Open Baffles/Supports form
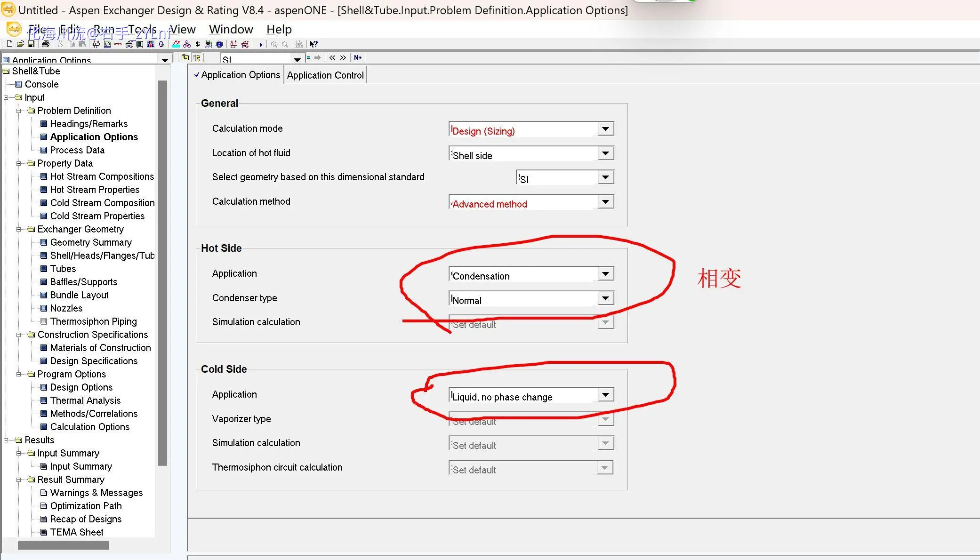Screen dimensions: 980x560 83,282
